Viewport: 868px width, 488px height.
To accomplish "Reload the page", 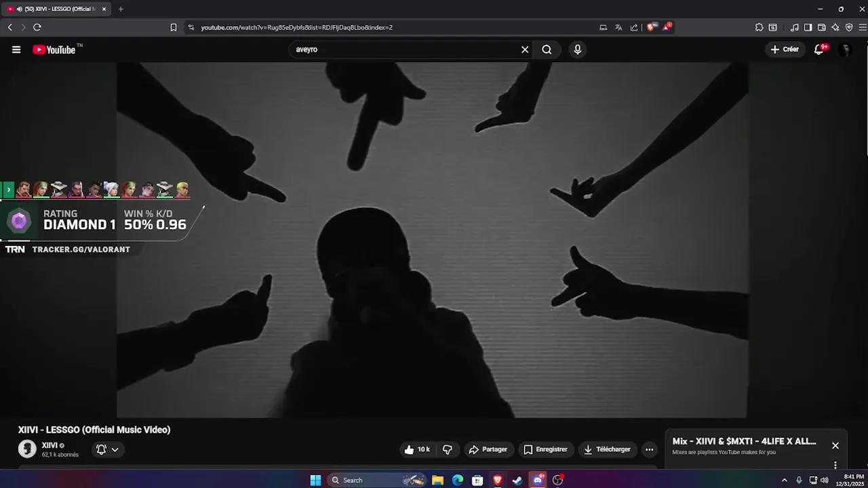I will pos(37,27).
